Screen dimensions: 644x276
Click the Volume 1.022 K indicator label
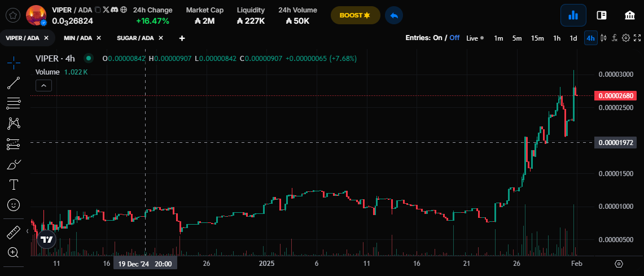tap(61, 72)
